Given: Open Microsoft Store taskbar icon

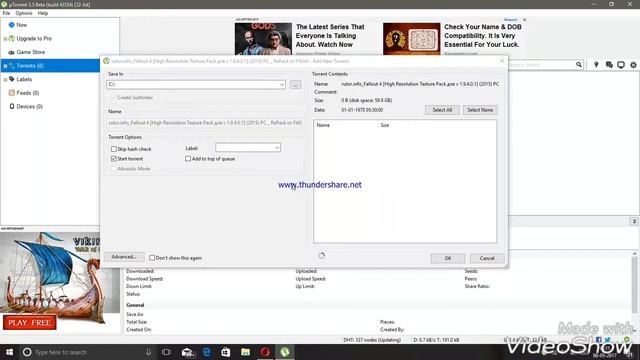Looking at the screenshot, I should (226, 352).
